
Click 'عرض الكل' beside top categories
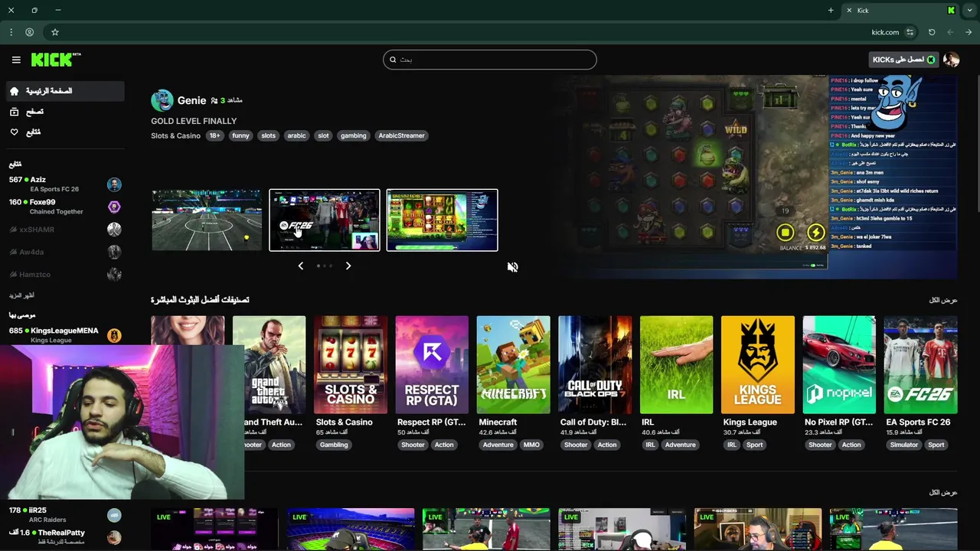coord(943,300)
